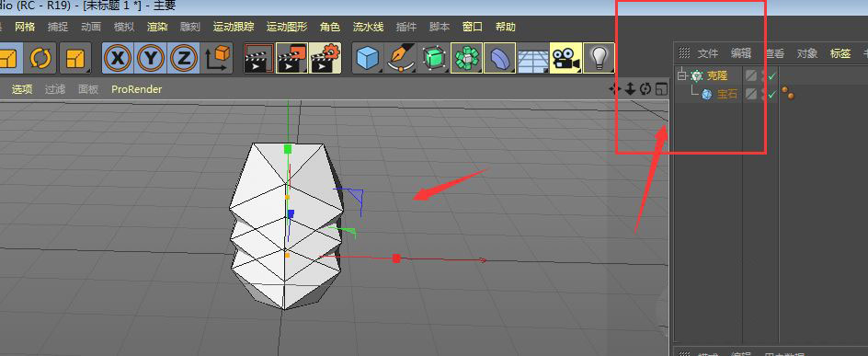
Task: Click the viewport orbit rotate icon
Action: pyautogui.click(x=645, y=88)
